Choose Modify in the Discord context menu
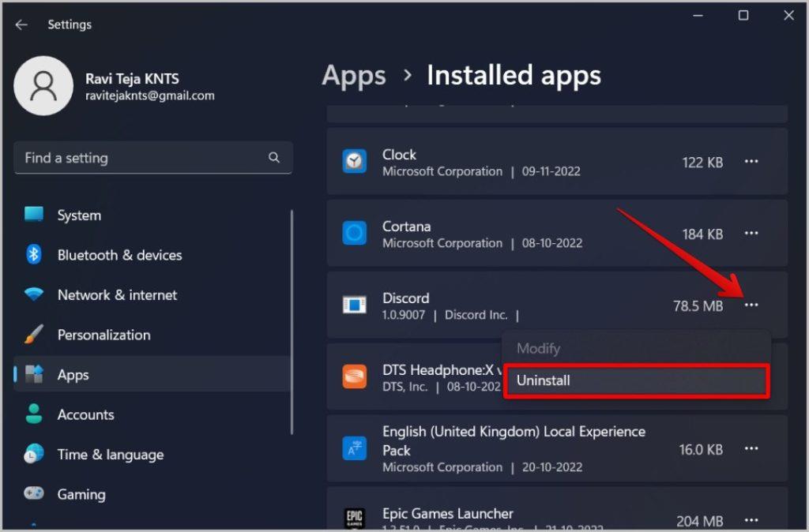Viewport: 809px width, 532px height. [x=637, y=348]
